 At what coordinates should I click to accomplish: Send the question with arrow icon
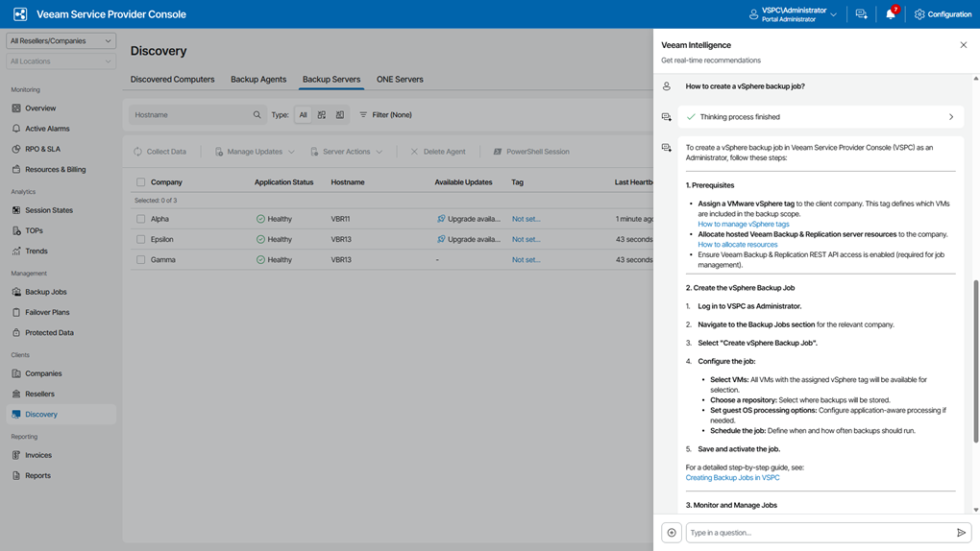click(961, 533)
